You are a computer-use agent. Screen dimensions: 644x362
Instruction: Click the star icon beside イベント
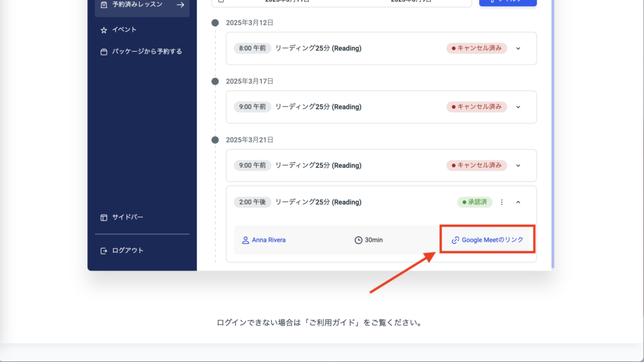[x=104, y=30]
